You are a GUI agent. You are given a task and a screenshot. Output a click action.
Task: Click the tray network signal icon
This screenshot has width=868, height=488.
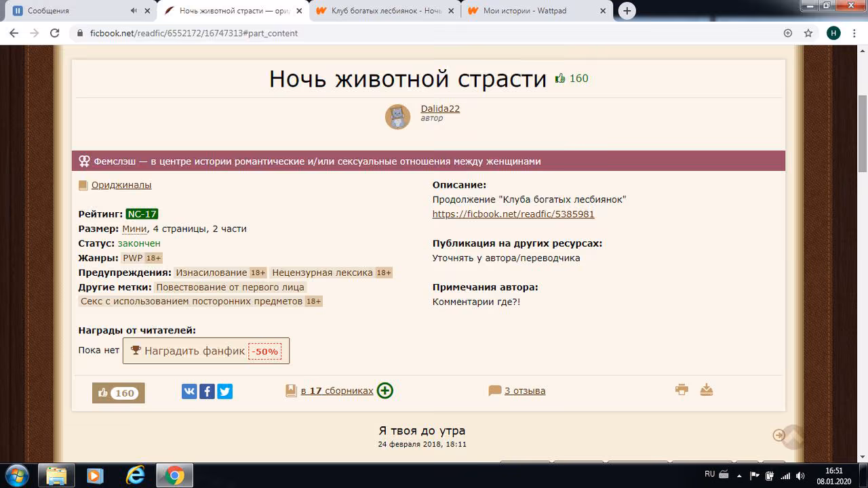pos(784,475)
